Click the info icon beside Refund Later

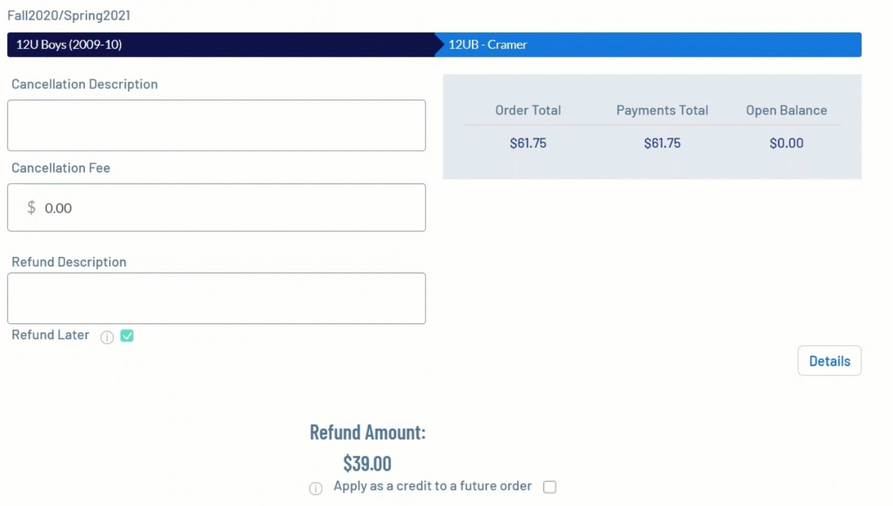[107, 337]
